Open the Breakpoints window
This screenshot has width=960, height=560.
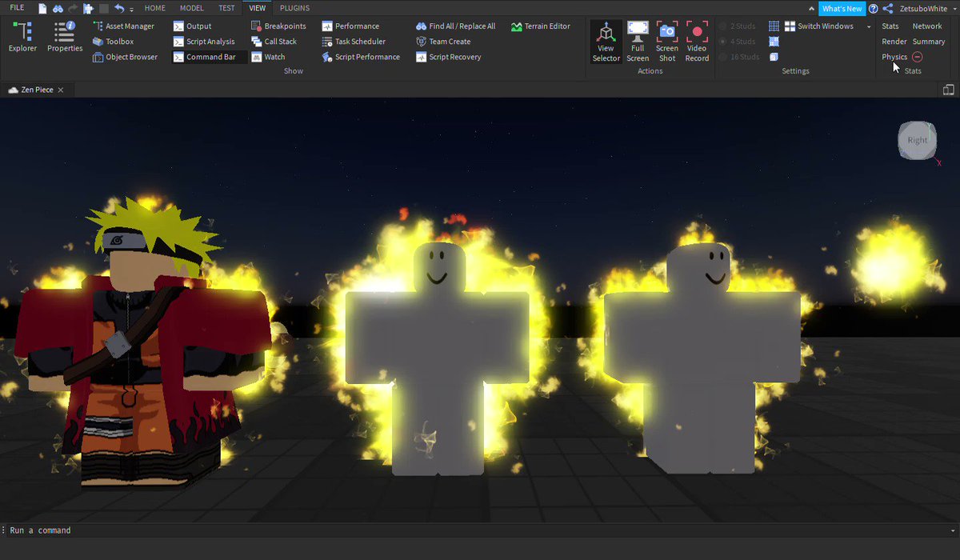click(x=278, y=26)
